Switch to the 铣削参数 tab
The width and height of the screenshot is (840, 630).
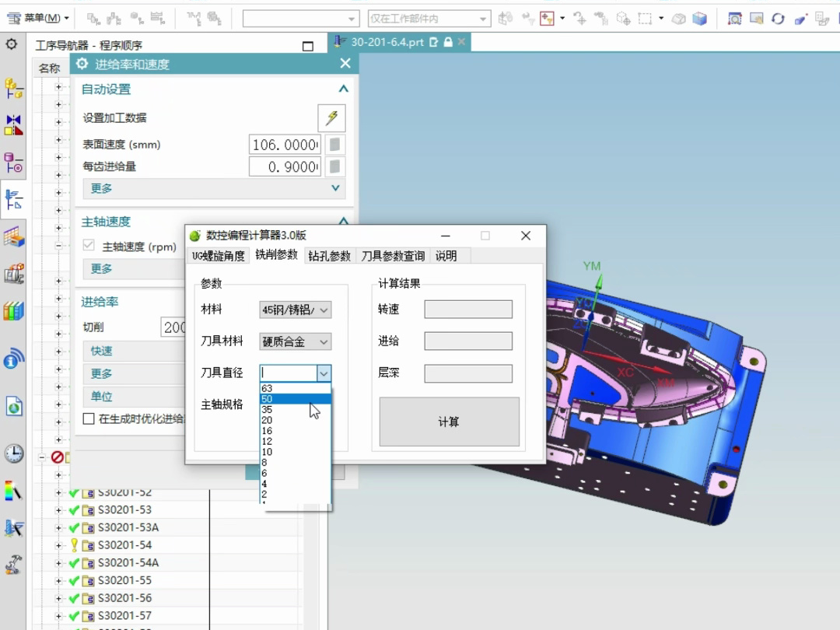[276, 255]
